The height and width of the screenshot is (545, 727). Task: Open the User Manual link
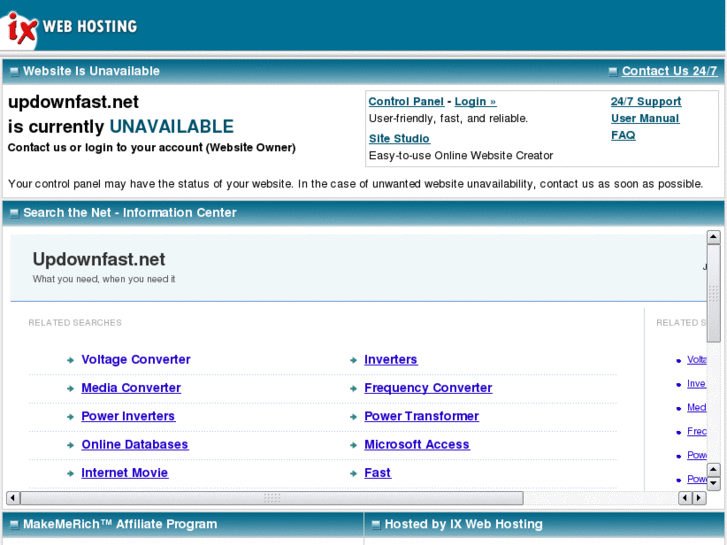pos(645,118)
